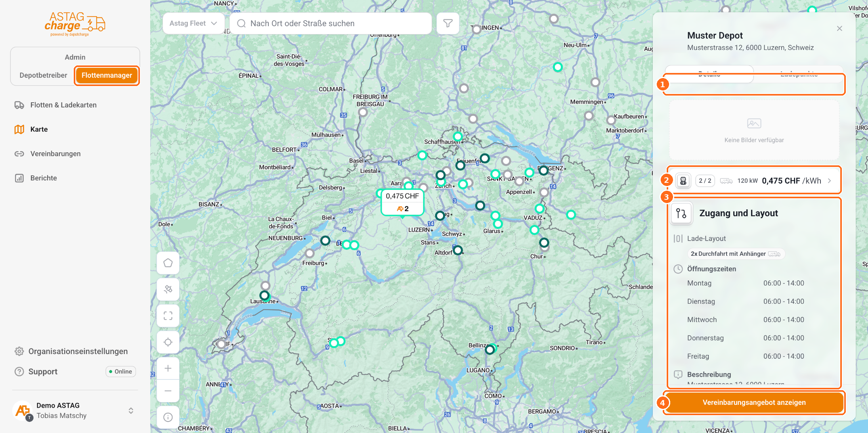The height and width of the screenshot is (433, 868).
Task: Switch to the Depotbetreiber role
Action: [x=43, y=75]
